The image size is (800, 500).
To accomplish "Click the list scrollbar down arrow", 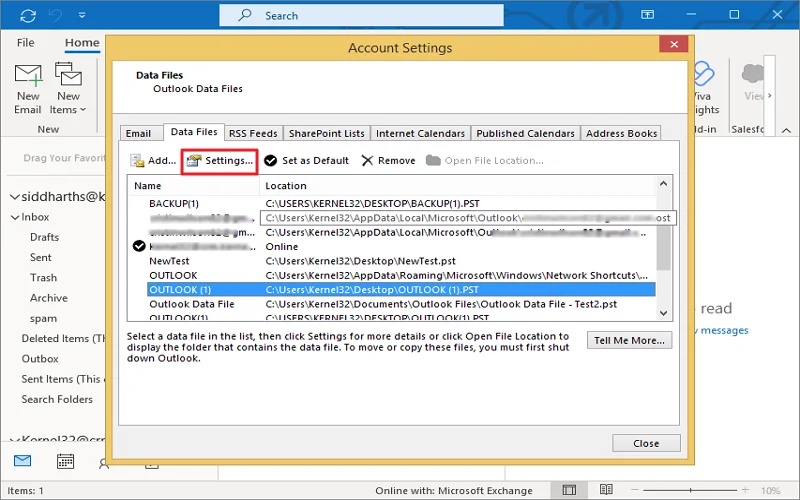I will point(663,313).
